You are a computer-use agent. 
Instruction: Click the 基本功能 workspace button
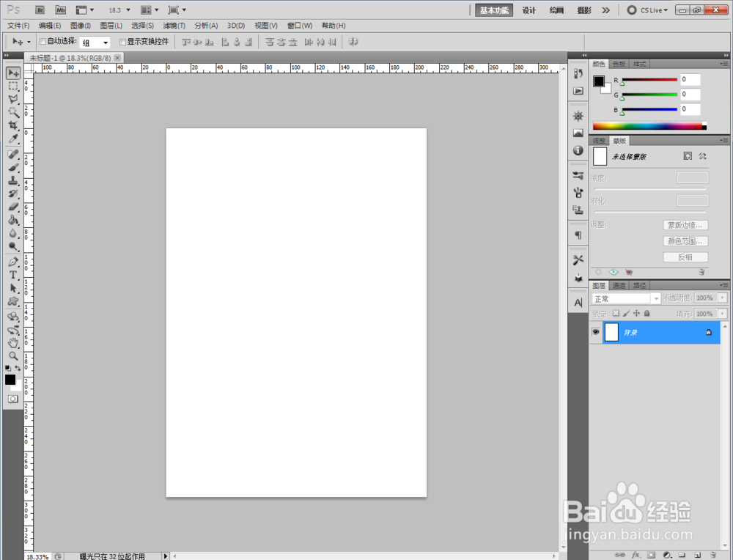click(x=494, y=10)
